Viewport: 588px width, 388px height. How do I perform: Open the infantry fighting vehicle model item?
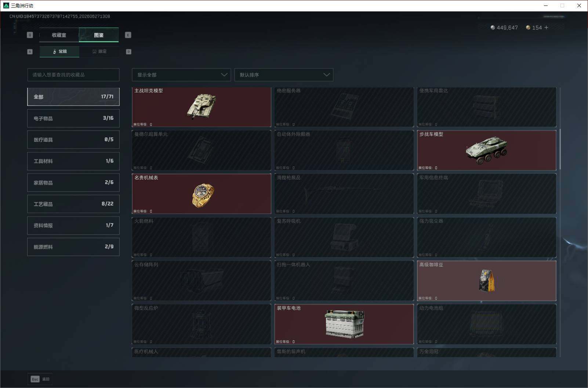pyautogui.click(x=487, y=150)
